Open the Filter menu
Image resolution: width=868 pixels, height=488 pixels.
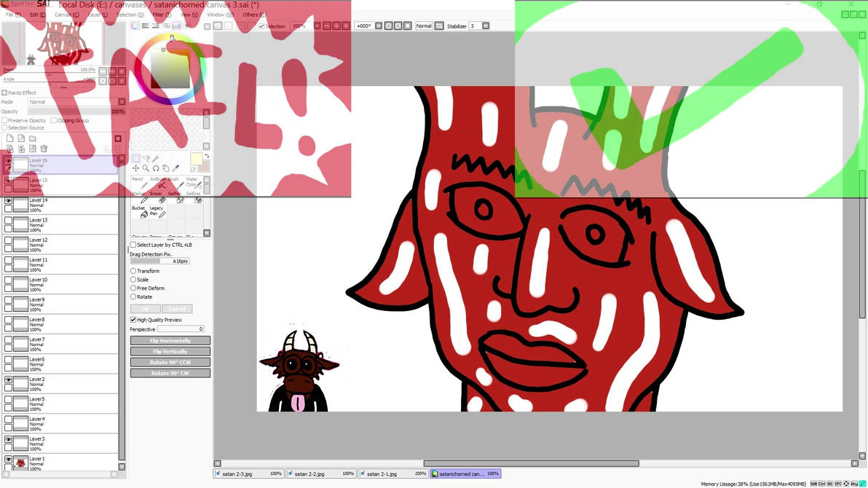pos(162,15)
